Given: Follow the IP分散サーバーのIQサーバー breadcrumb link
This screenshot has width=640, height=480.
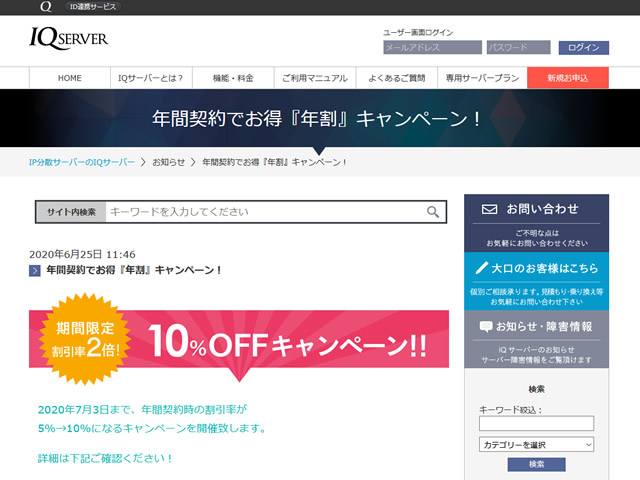Looking at the screenshot, I should [82, 162].
